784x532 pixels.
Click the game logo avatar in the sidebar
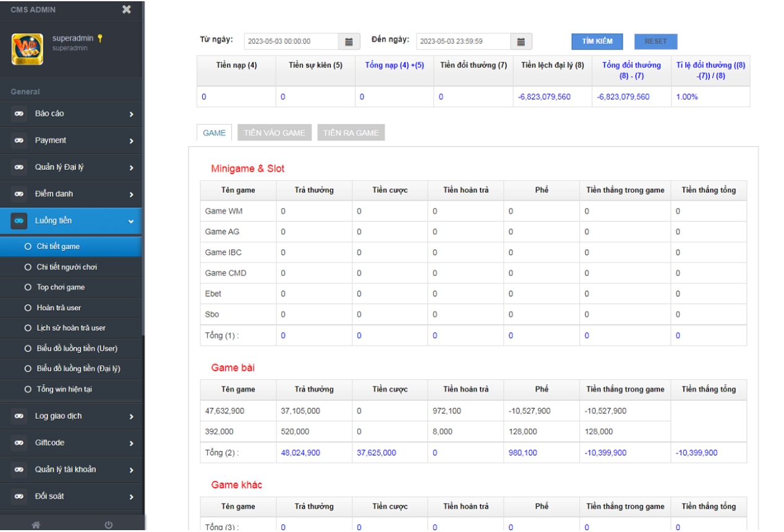point(27,49)
